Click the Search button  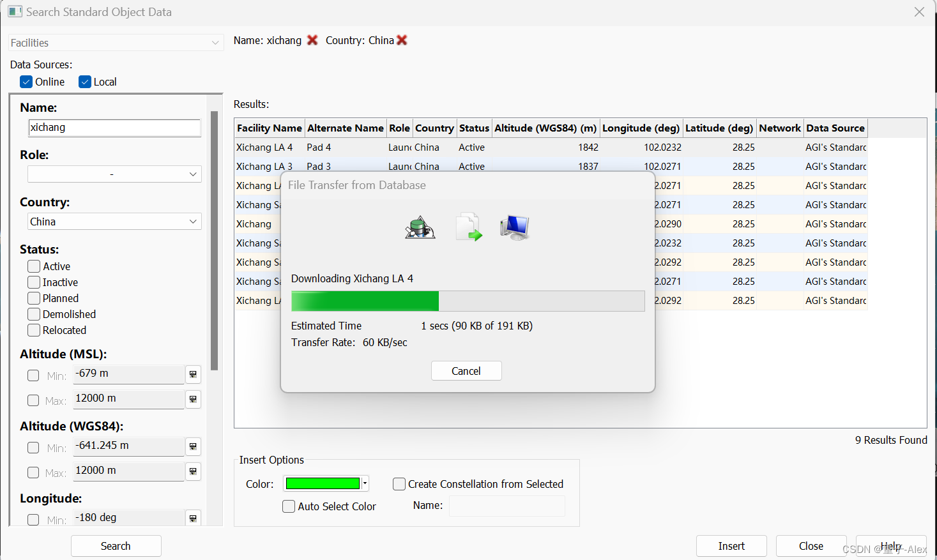116,546
